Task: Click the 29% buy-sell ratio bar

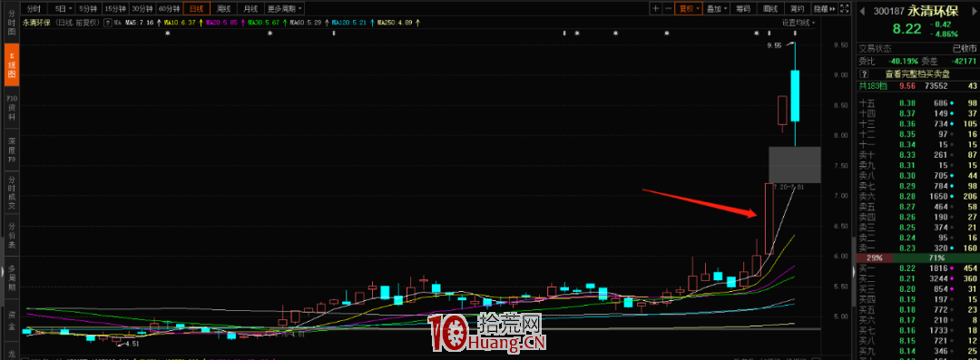Action: click(874, 258)
